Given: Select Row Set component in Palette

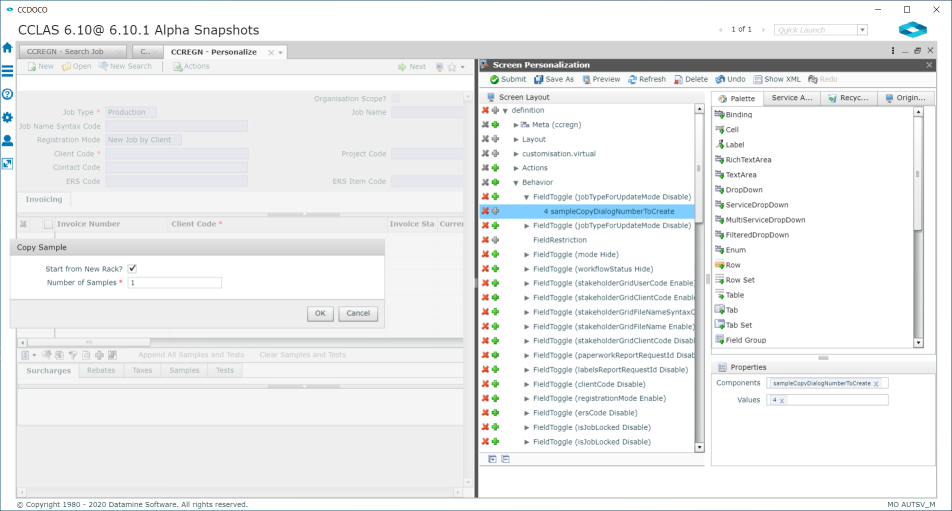Looking at the screenshot, I should 735,280.
